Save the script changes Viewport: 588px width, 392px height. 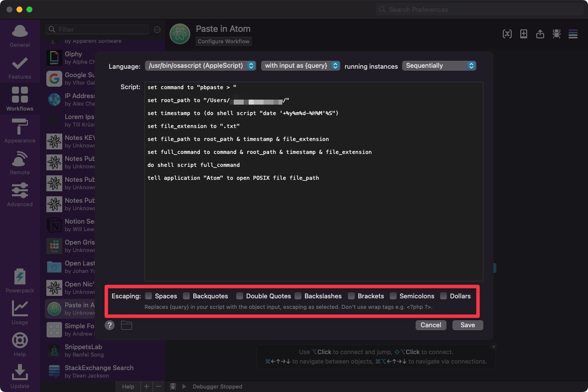[x=467, y=325]
